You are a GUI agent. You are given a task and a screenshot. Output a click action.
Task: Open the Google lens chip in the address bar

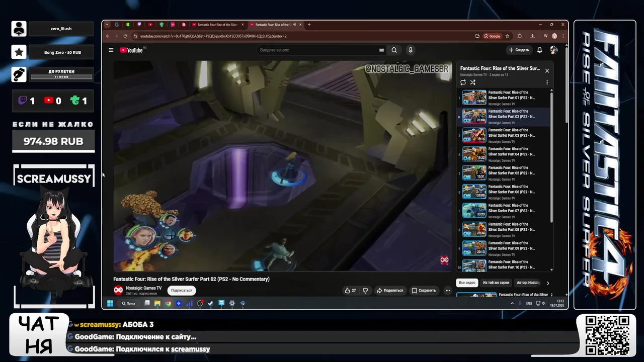click(492, 36)
